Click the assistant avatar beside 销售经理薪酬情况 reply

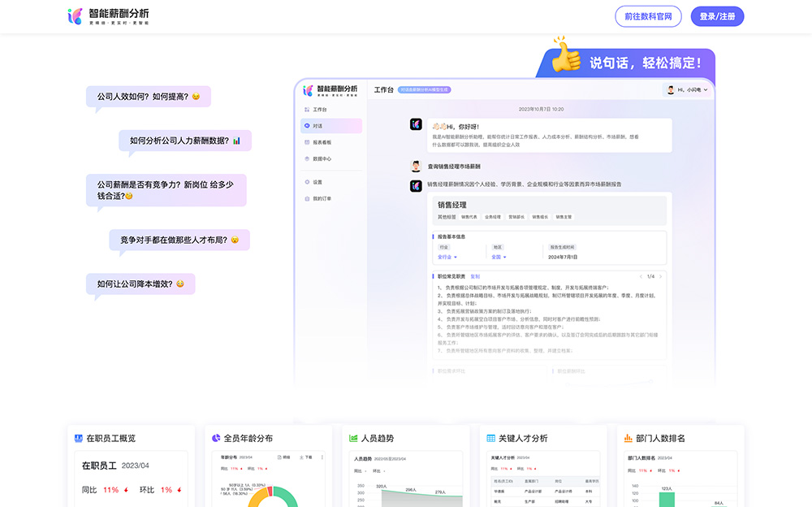point(416,185)
